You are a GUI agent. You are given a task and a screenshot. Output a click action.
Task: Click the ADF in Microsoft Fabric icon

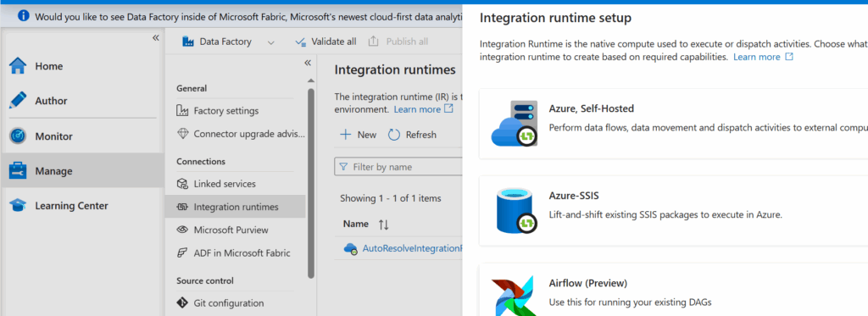click(x=183, y=253)
